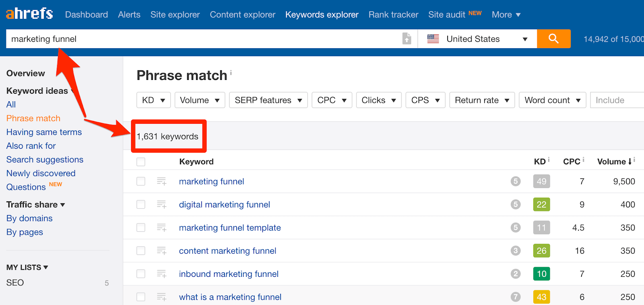Click the info icon next to Volume column
This screenshot has width=644, height=305.
coord(634,160)
